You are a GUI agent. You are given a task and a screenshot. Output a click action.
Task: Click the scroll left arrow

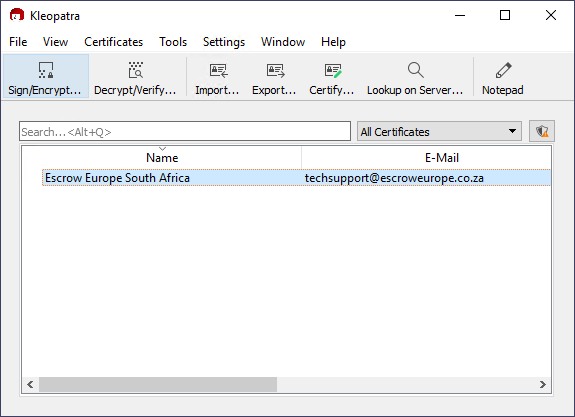(x=30, y=384)
